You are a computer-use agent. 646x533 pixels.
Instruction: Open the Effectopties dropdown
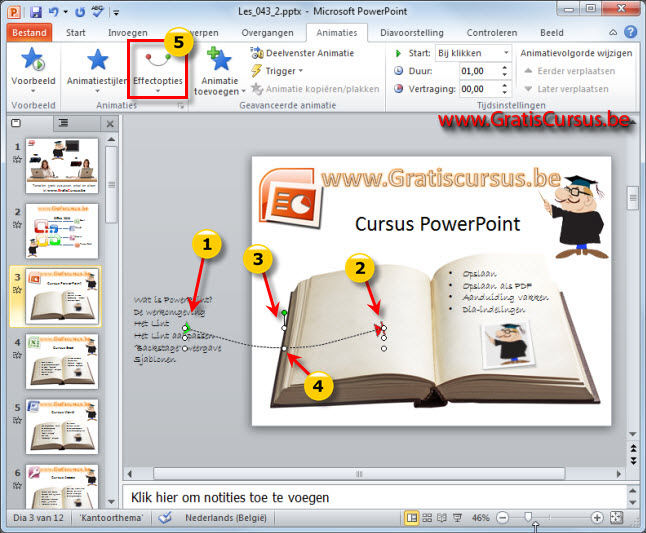pyautogui.click(x=158, y=70)
